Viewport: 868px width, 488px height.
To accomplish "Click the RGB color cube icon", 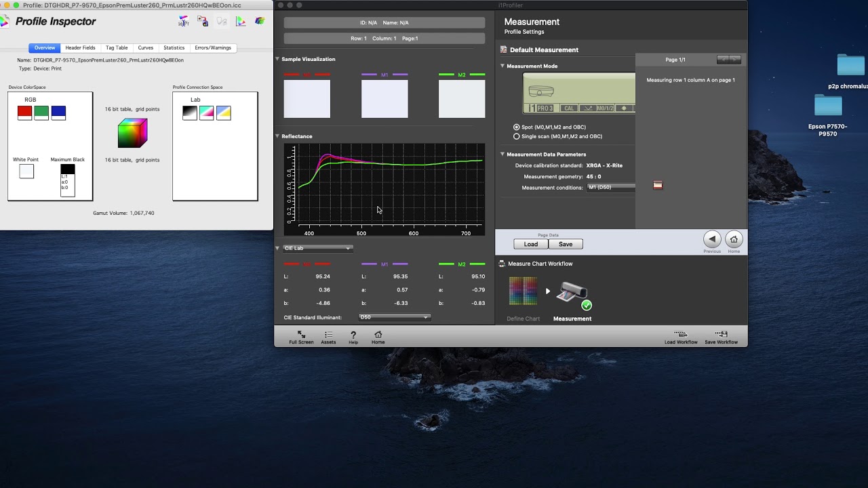I will (132, 134).
